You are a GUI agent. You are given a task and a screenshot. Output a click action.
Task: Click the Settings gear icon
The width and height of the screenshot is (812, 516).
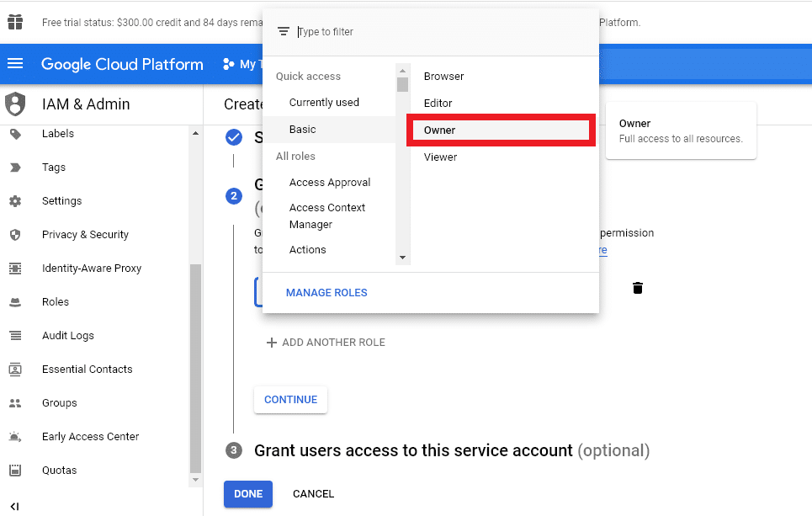tap(15, 201)
